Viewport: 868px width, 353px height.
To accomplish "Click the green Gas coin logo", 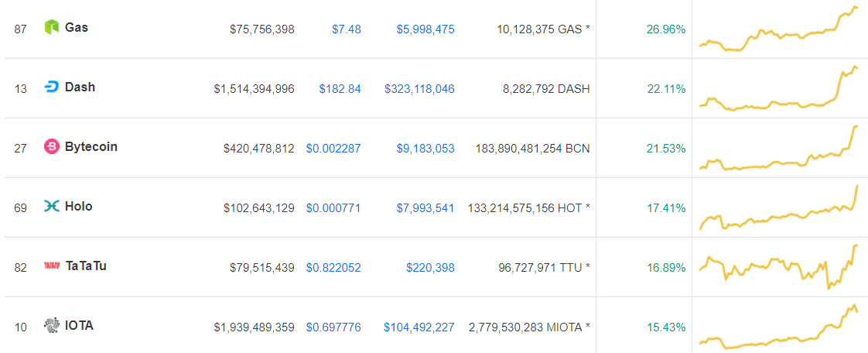I will pos(52,28).
